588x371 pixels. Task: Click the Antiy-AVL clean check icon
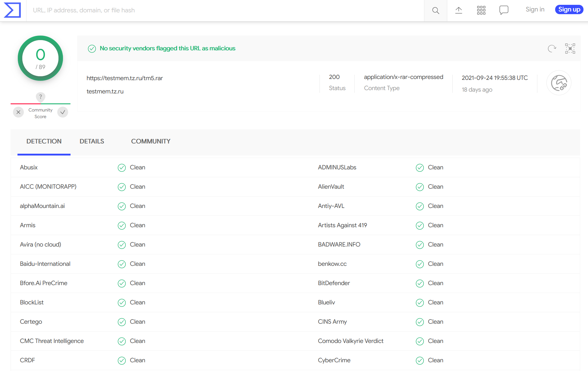(420, 206)
